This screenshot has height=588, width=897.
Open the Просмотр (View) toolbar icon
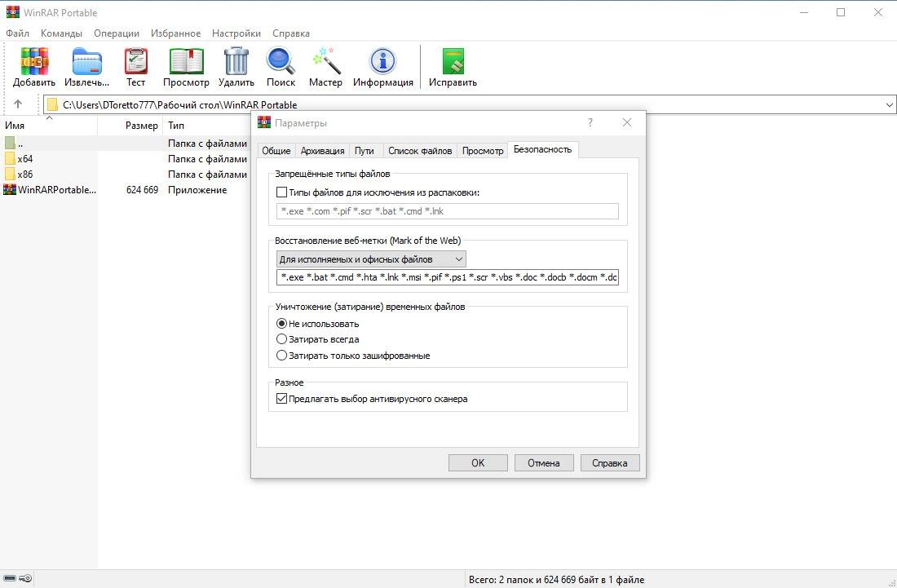(187, 61)
